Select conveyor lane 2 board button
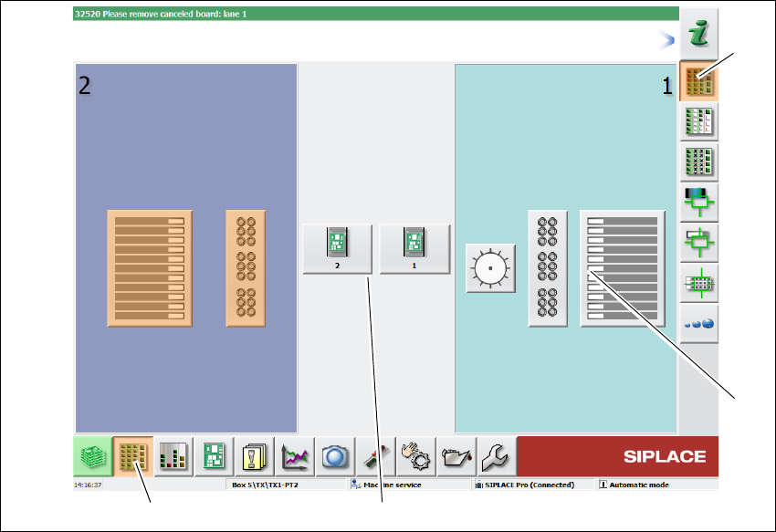776x532 pixels. click(x=337, y=249)
